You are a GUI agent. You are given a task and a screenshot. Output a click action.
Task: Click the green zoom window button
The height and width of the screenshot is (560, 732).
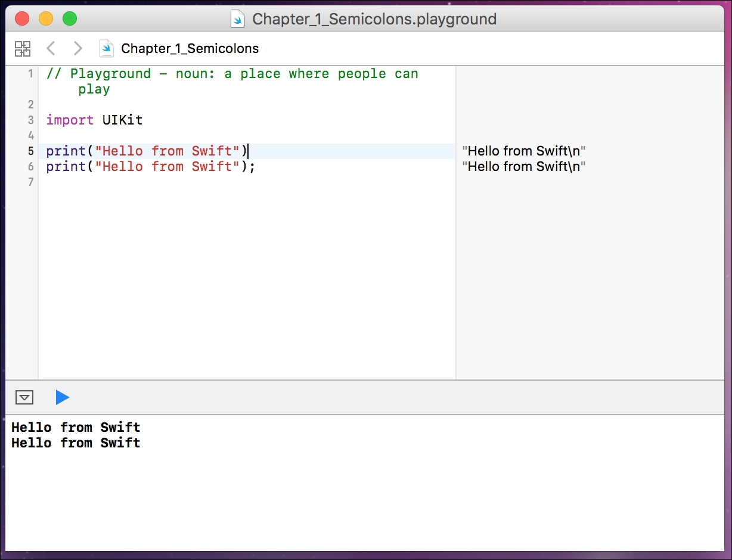(x=70, y=19)
